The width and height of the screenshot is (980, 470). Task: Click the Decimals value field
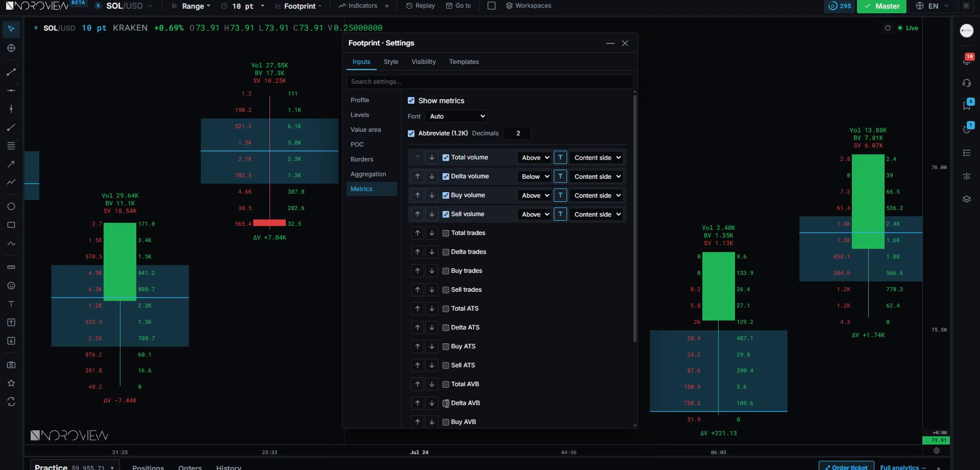click(517, 133)
